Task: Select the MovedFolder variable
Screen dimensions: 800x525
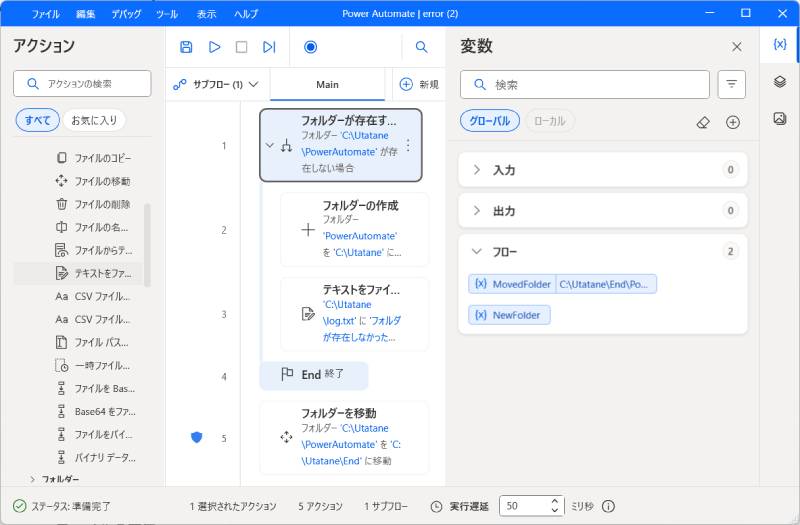Action: (562, 284)
